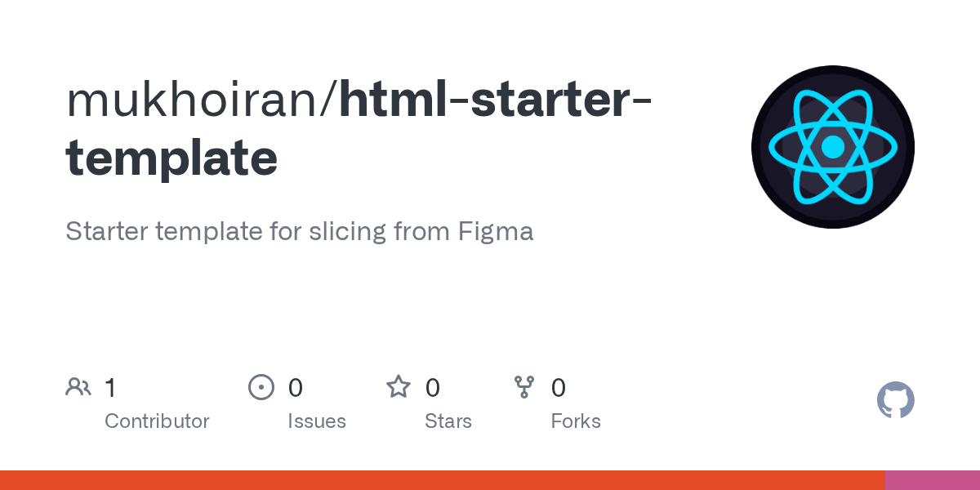Click the zero count above Issues
Screen dimensions: 980x490
pyautogui.click(x=296, y=387)
